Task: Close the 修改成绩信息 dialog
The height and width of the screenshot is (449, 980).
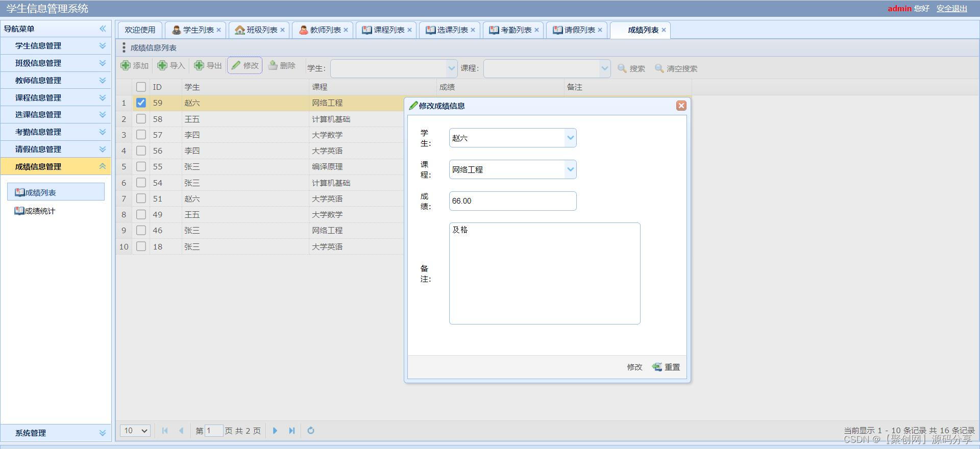Action: coord(681,106)
